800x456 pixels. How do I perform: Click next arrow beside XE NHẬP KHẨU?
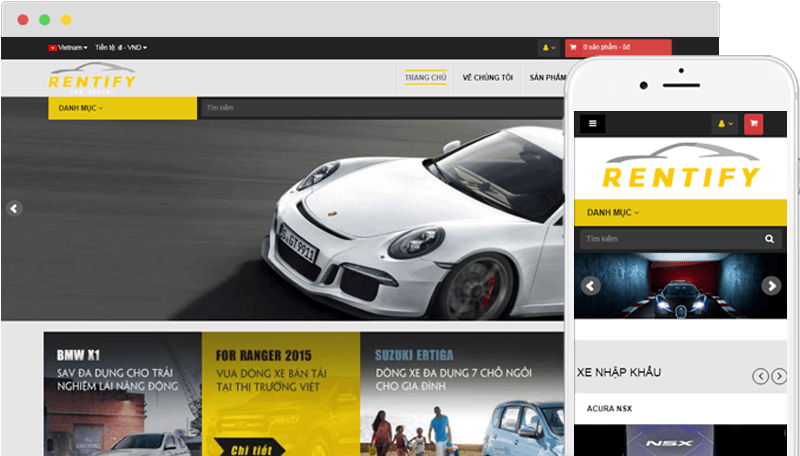point(778,376)
